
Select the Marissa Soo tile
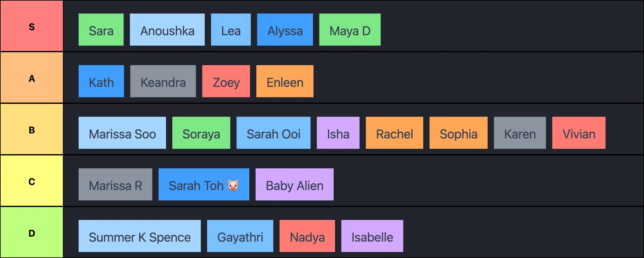coord(122,133)
